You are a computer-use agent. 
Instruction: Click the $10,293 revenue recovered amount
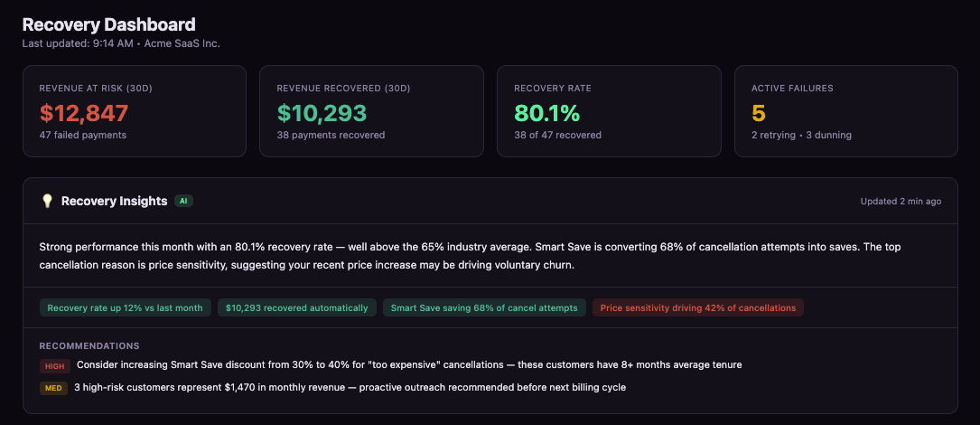(322, 113)
